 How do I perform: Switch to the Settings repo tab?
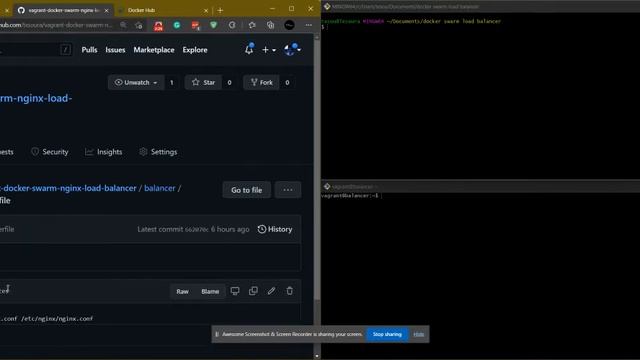[158, 152]
